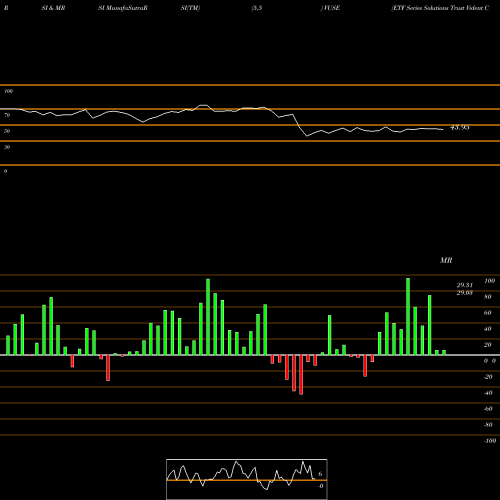
Task: Click the '-60' label on MR axis
Action: point(488,409)
